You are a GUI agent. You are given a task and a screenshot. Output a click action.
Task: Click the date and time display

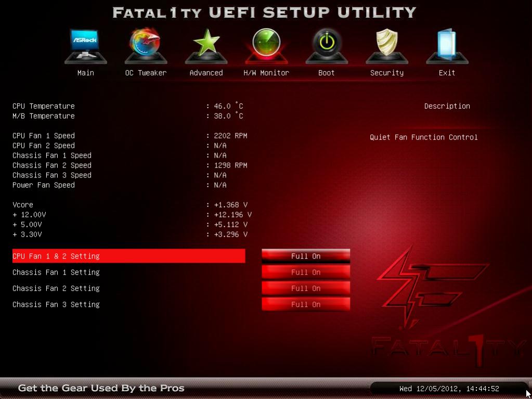pos(449,389)
